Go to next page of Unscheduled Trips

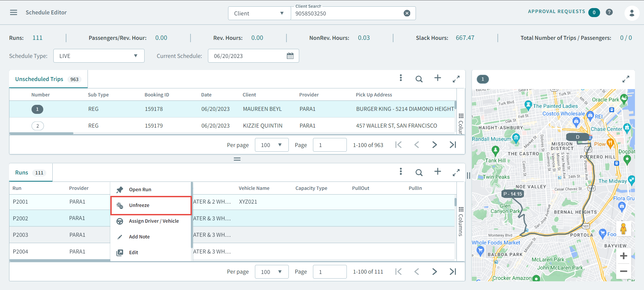click(x=434, y=145)
